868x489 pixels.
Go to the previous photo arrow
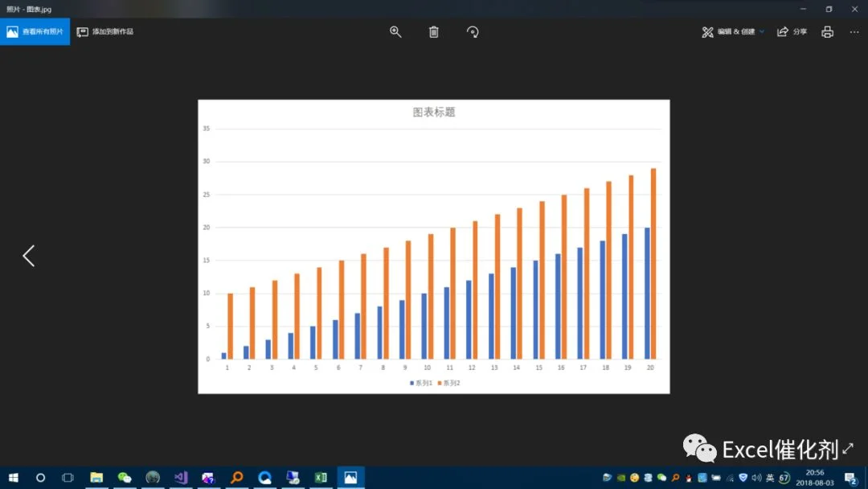pos(29,256)
